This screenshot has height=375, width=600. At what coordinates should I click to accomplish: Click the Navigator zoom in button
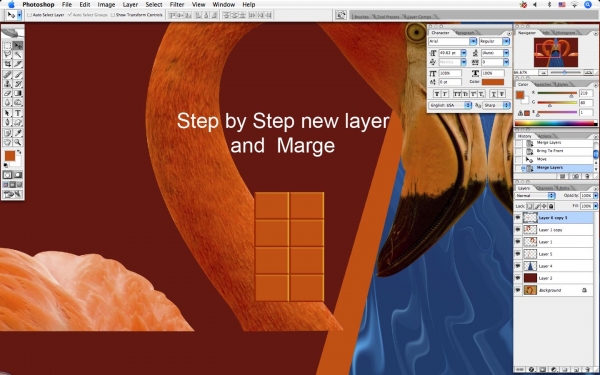(589, 72)
